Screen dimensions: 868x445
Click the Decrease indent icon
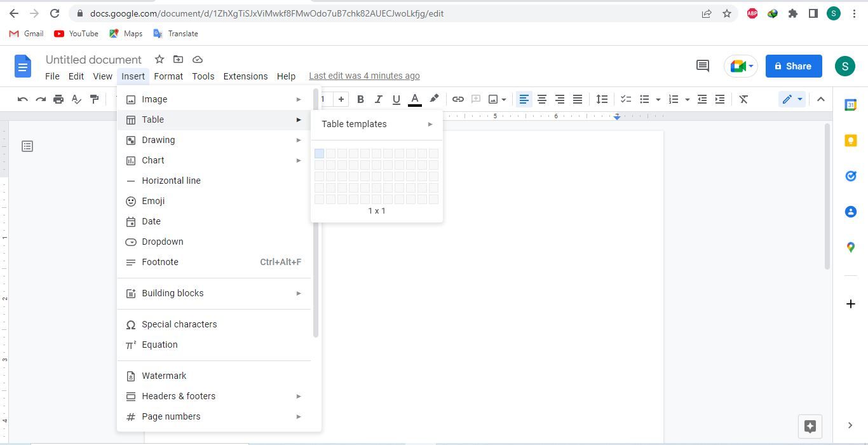pyautogui.click(x=702, y=99)
